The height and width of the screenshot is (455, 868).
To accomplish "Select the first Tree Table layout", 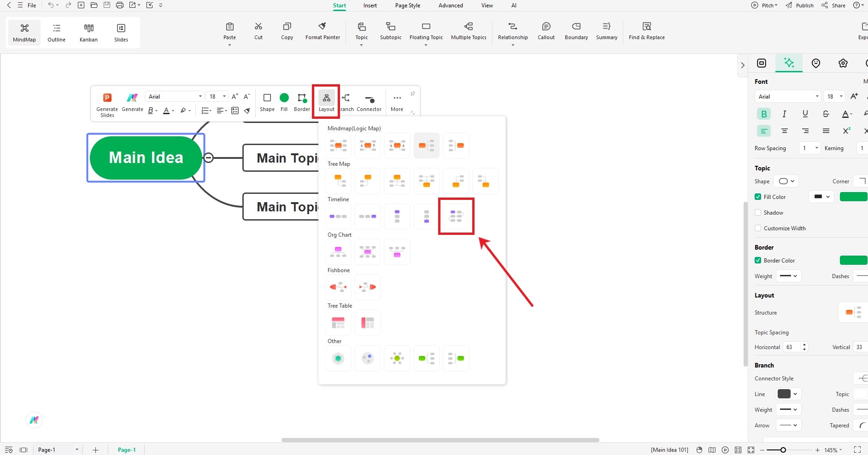I will click(338, 322).
